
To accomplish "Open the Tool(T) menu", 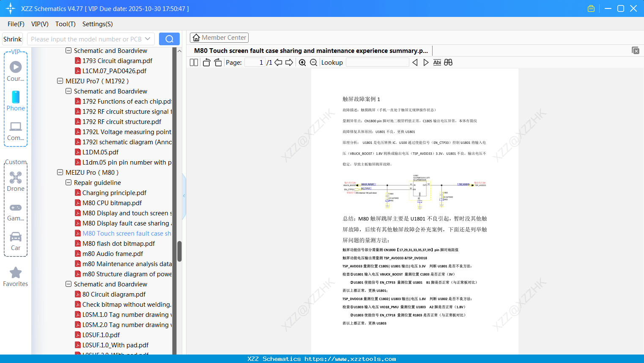I will [65, 24].
